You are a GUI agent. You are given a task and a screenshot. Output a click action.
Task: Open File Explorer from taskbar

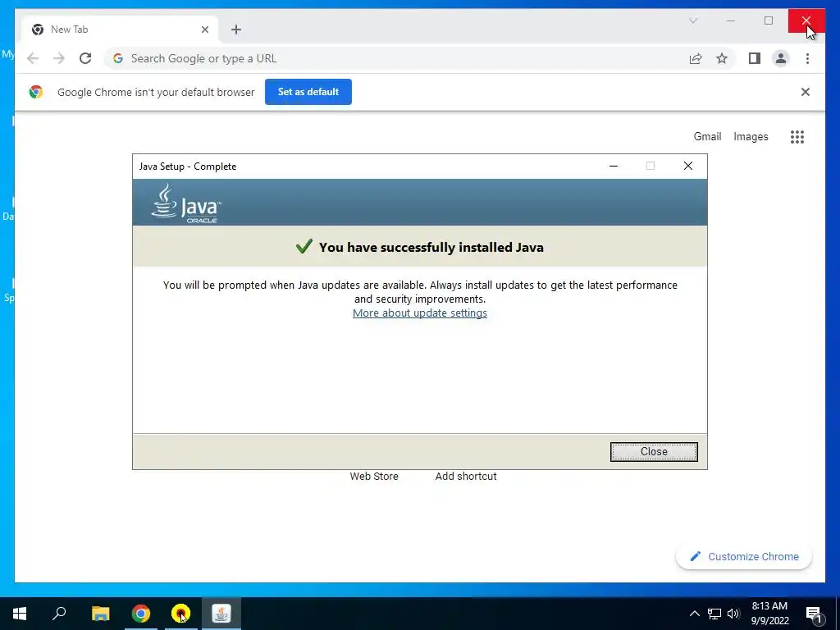click(x=100, y=614)
